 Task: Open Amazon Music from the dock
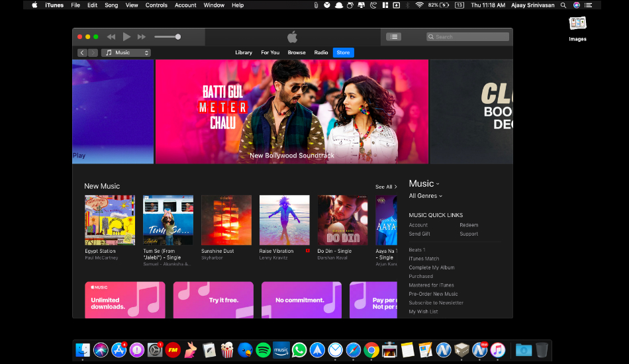[x=281, y=350]
